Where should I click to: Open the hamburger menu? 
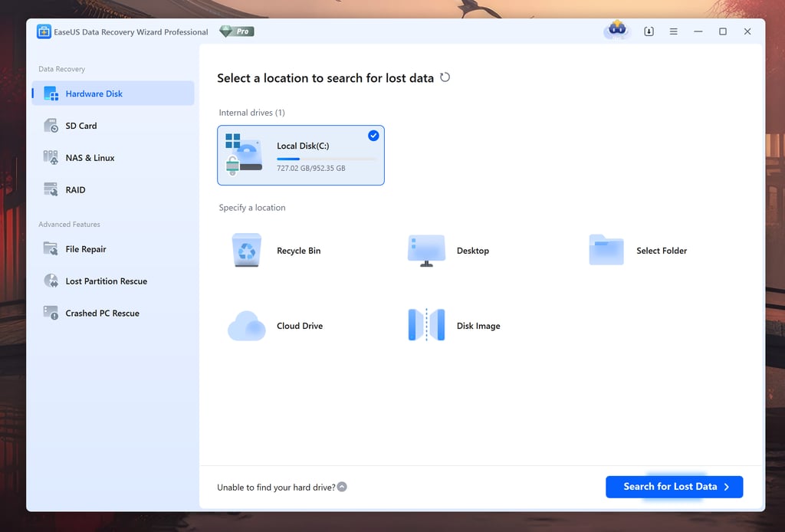[x=673, y=31]
